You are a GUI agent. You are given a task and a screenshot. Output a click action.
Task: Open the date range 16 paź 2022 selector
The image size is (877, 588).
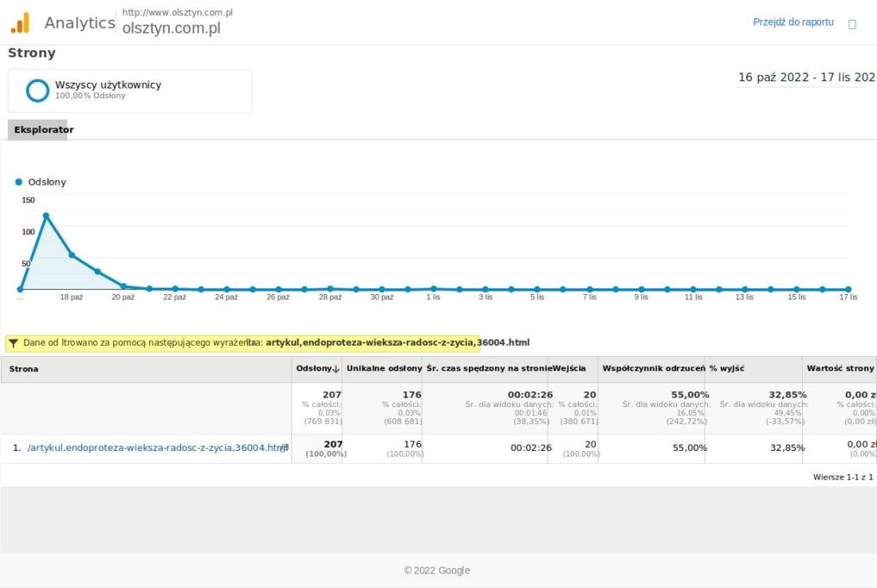point(806,77)
